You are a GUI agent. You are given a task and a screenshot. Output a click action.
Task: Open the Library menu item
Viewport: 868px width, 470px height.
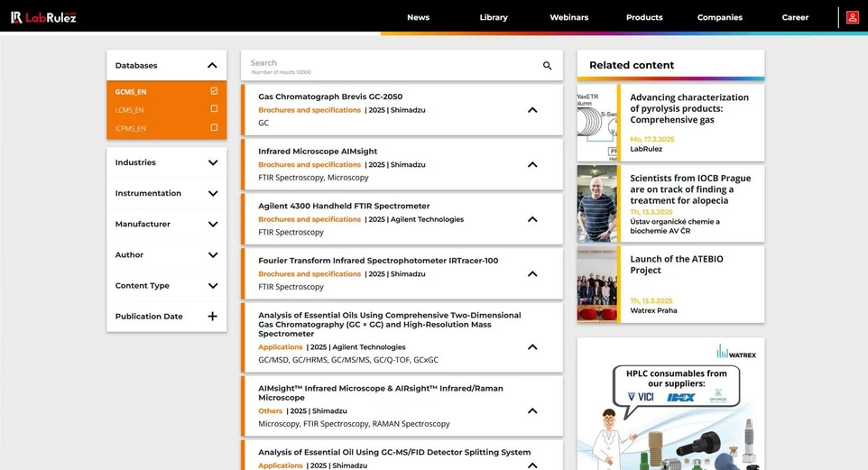(494, 17)
